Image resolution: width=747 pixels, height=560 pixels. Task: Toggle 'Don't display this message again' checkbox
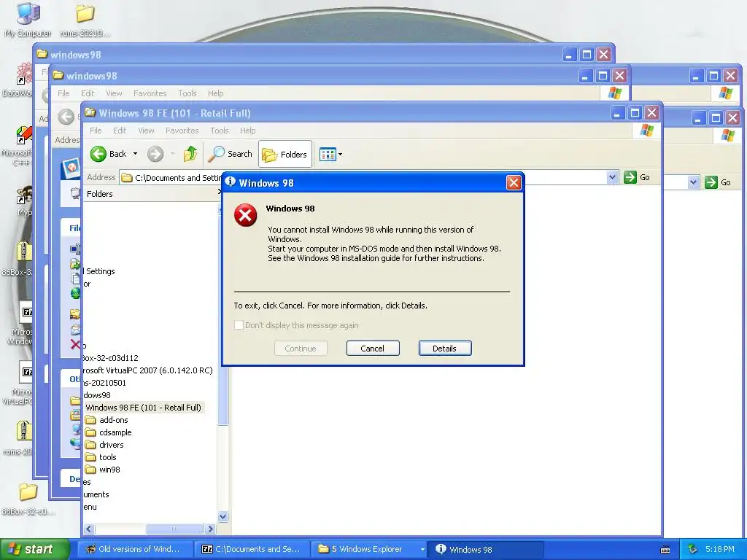coord(239,325)
